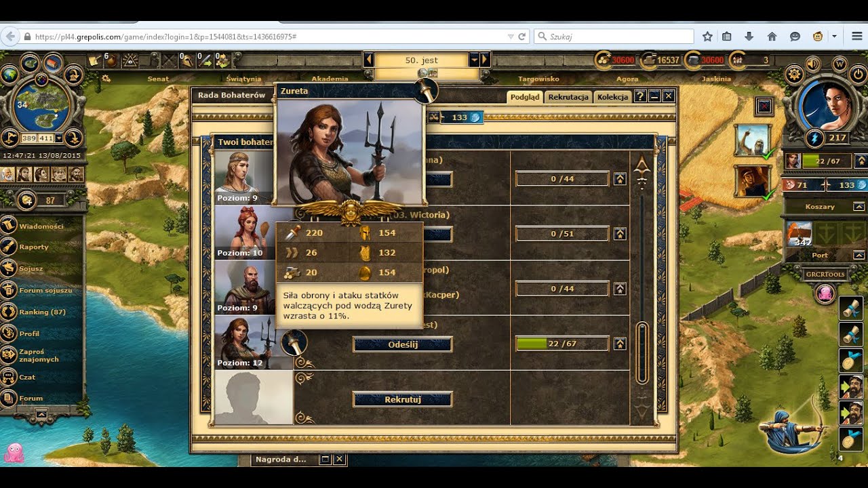Click the goddess portrait in the circle

(827, 106)
